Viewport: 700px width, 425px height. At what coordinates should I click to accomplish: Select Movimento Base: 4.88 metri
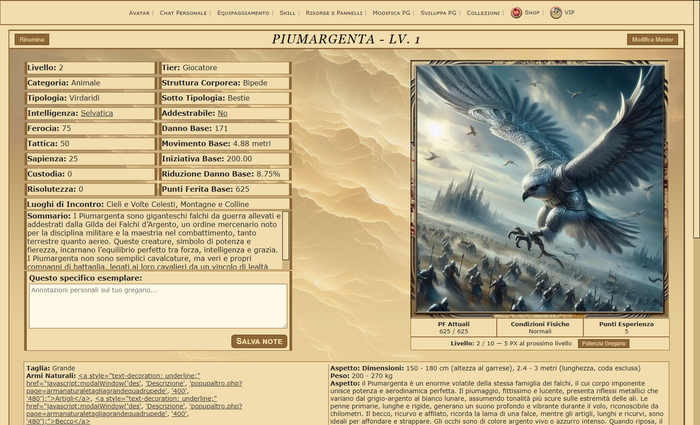[225, 144]
